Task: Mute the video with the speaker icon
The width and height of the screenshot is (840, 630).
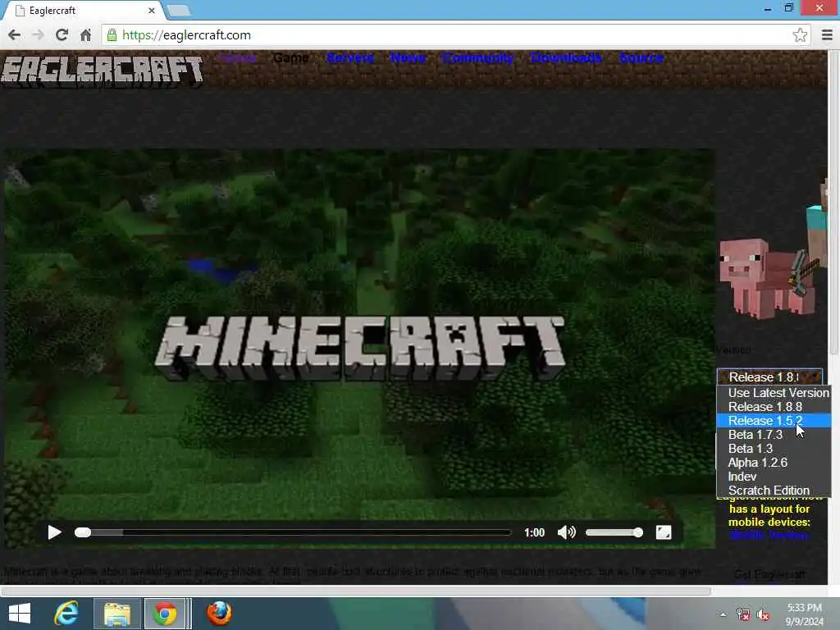Action: [566, 532]
